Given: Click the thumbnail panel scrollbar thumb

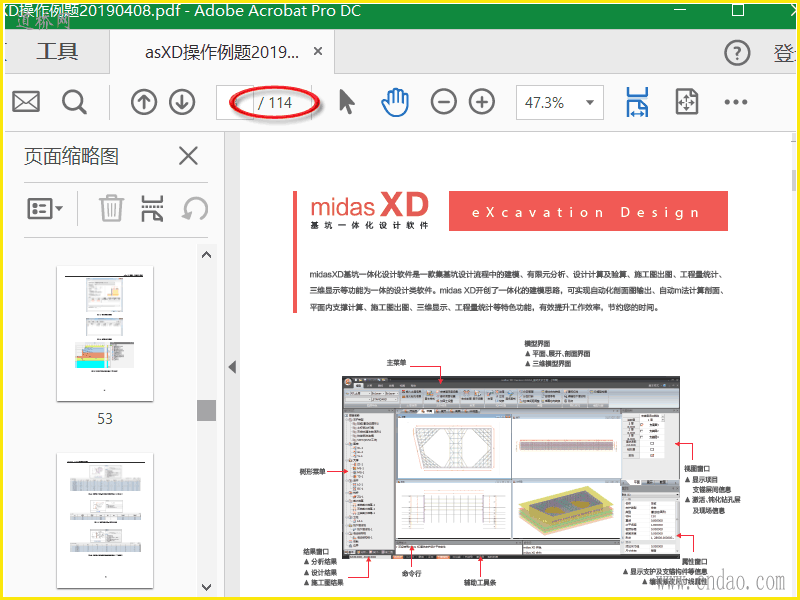Looking at the screenshot, I should click(206, 410).
